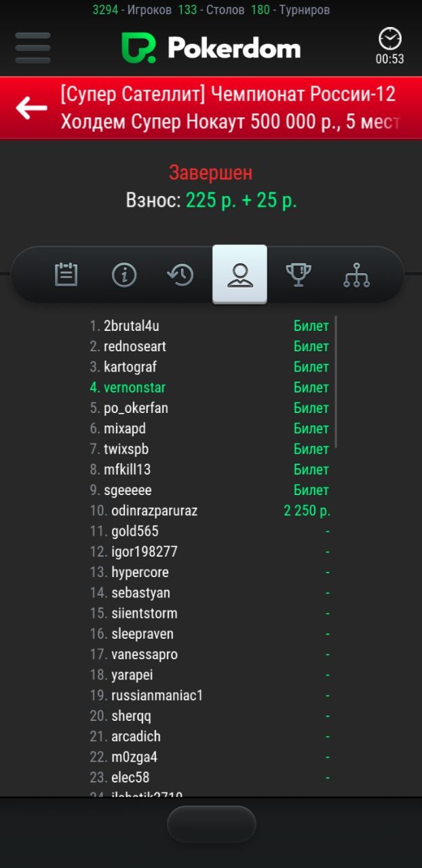Click the players list scrollbar
The height and width of the screenshot is (868, 422).
pos(337,381)
